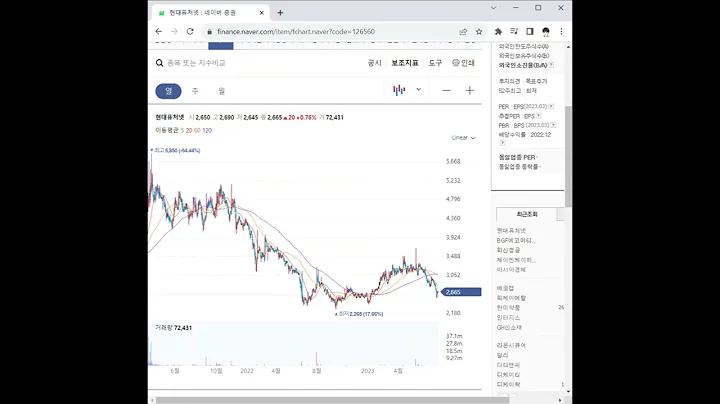Toggle the 20-day moving average line
The image size is (720, 404).
189,130
